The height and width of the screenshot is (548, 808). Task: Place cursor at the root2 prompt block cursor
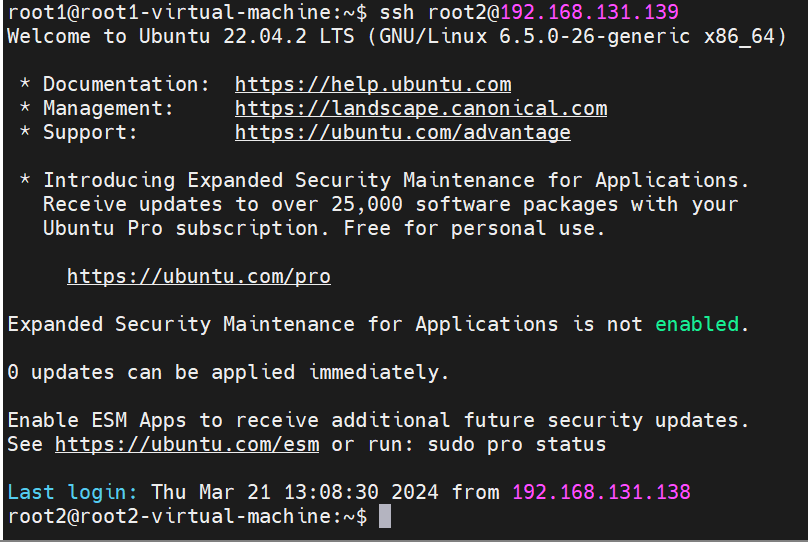click(x=385, y=516)
